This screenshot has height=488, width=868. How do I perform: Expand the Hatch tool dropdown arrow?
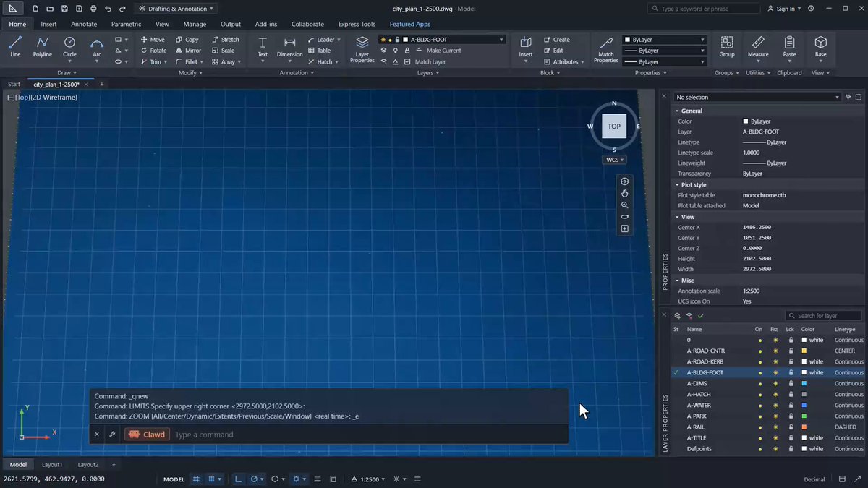339,62
